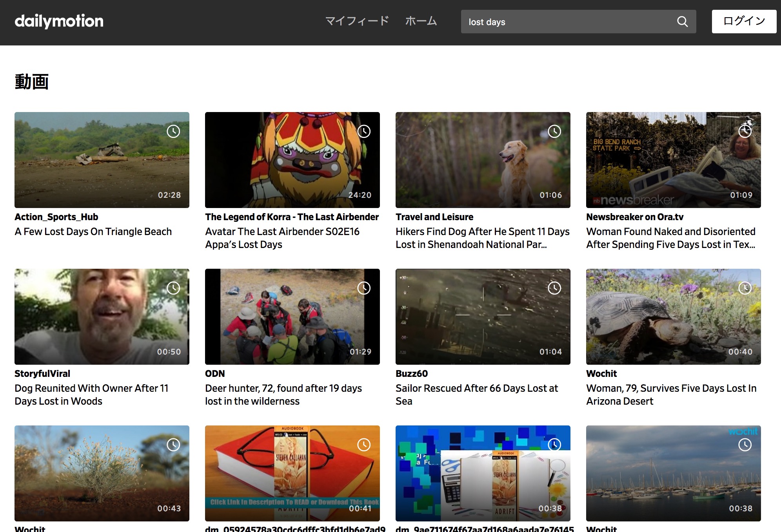Click watch later clock on Shenandoah dog video

[x=554, y=131]
